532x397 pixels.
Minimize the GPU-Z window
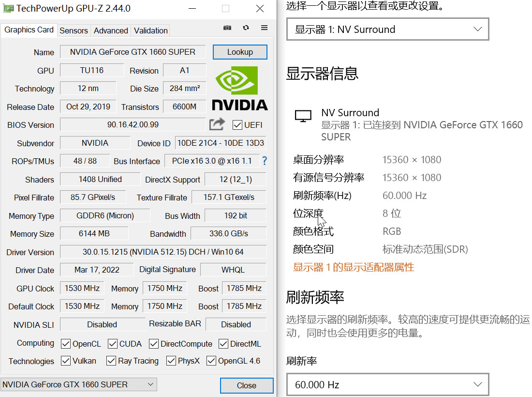[x=192, y=9]
